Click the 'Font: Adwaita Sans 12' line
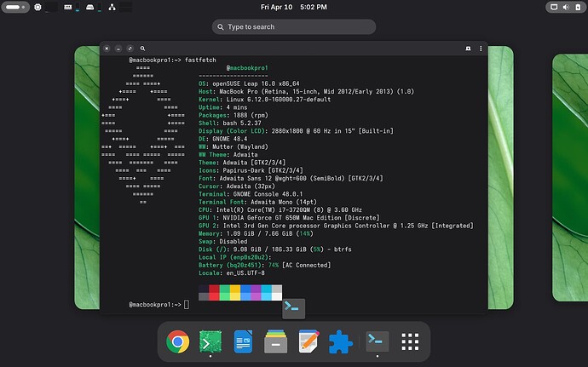The width and height of the screenshot is (588, 367). pyautogui.click(x=291, y=178)
